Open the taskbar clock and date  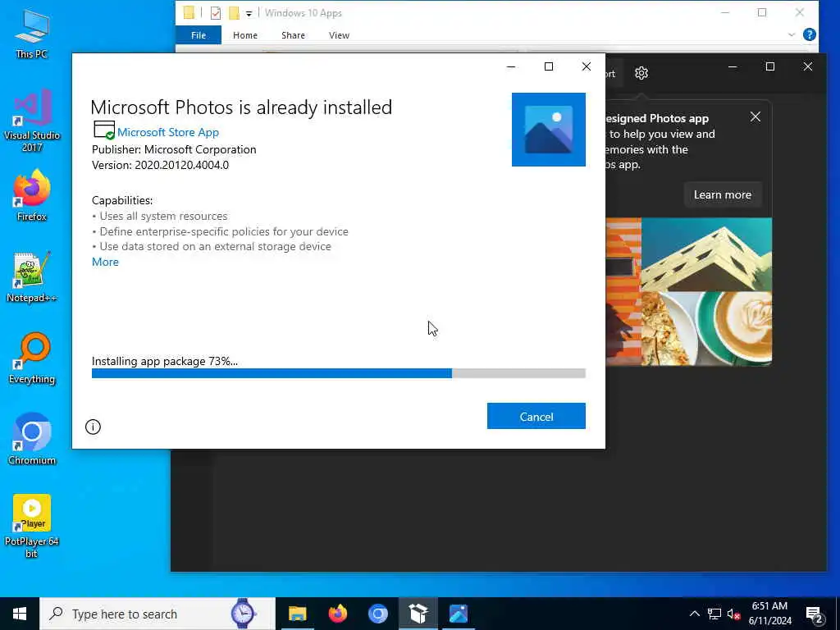[x=769, y=614]
